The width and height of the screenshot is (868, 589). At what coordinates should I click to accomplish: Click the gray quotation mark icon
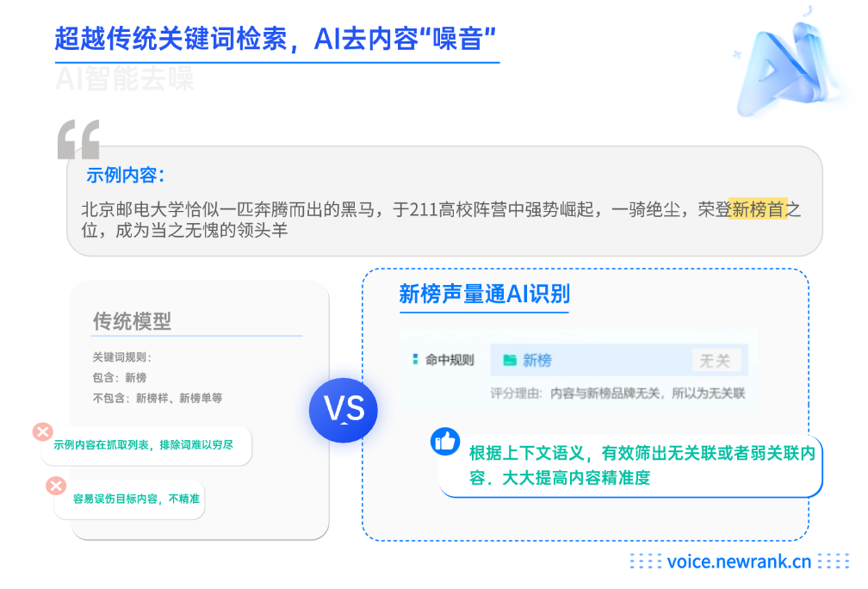78,139
